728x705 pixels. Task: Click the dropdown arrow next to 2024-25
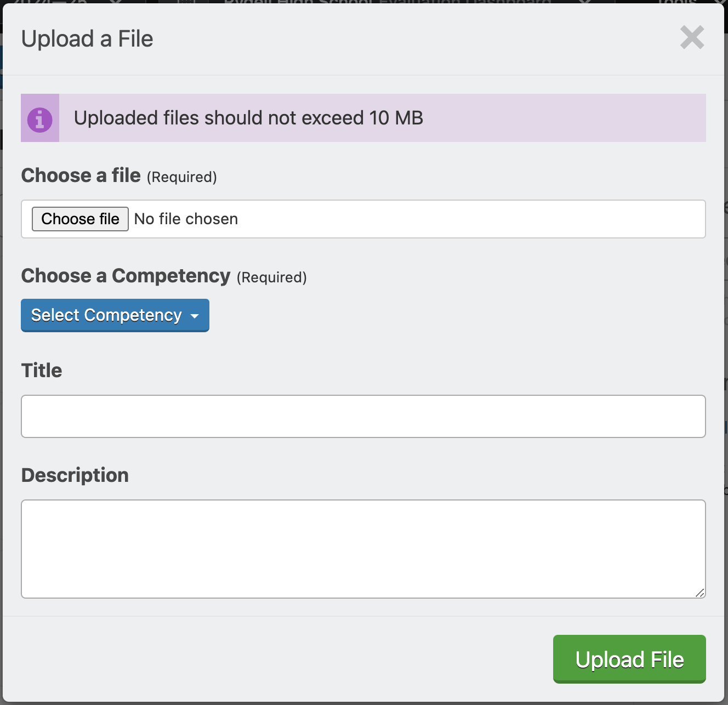[115, 3]
